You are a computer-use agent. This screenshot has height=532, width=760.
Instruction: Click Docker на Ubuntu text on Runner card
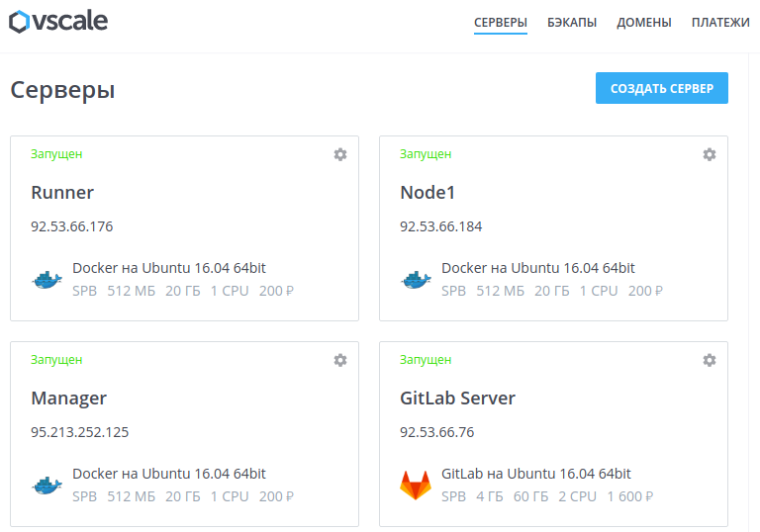(x=168, y=268)
